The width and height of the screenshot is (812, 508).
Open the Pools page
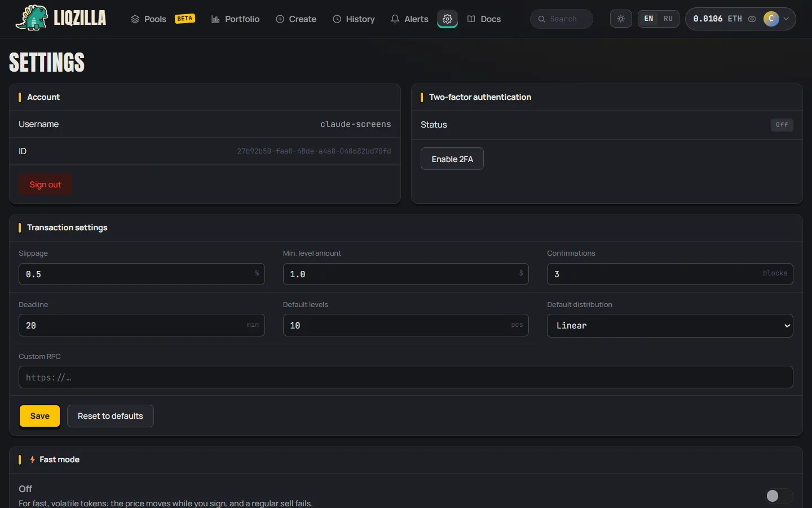click(x=149, y=19)
